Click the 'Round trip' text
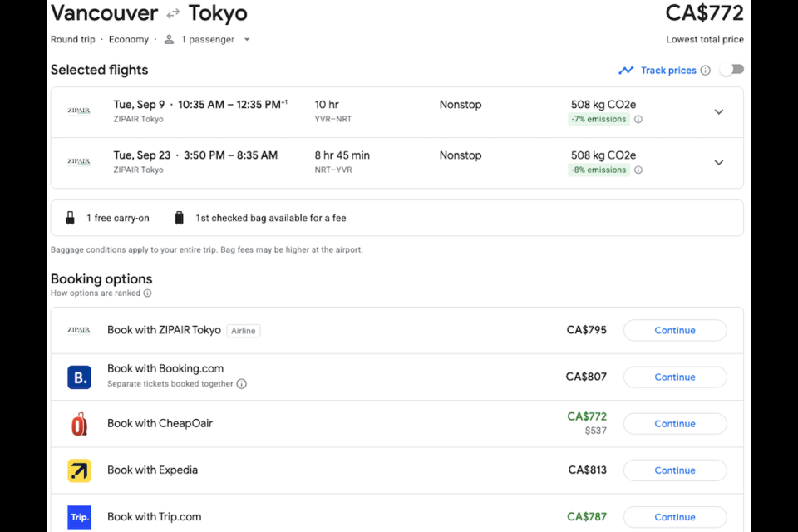The image size is (798, 532). (x=73, y=39)
